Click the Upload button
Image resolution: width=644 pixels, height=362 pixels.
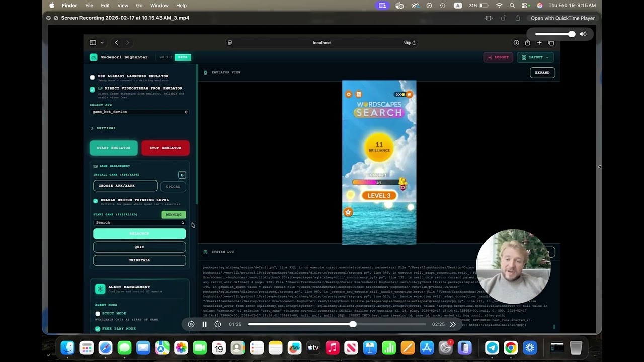pos(173,186)
